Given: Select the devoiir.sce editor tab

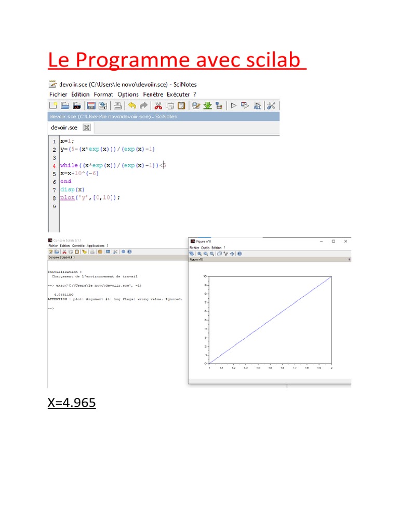Looking at the screenshot, I should [64, 128].
